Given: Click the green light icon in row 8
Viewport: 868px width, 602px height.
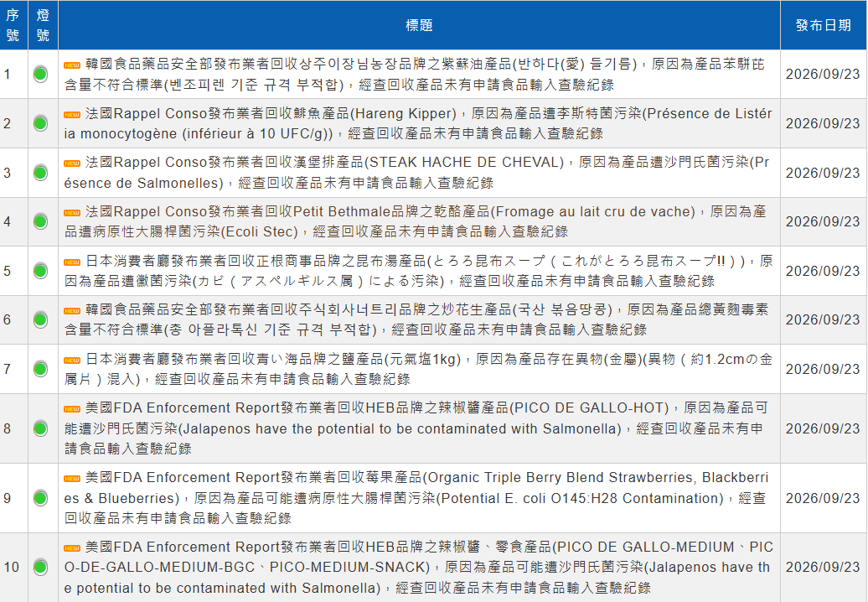Looking at the screenshot, I should pyautogui.click(x=40, y=428).
